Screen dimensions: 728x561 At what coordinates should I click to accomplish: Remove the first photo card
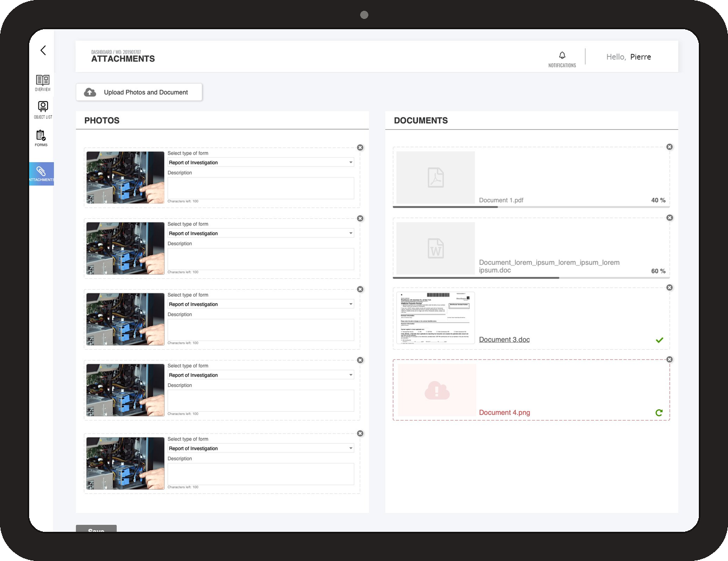pyautogui.click(x=360, y=148)
